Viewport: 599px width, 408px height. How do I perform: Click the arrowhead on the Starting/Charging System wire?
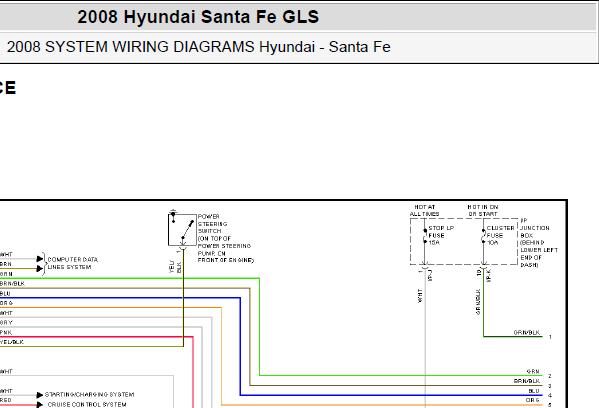pyautogui.click(x=40, y=395)
